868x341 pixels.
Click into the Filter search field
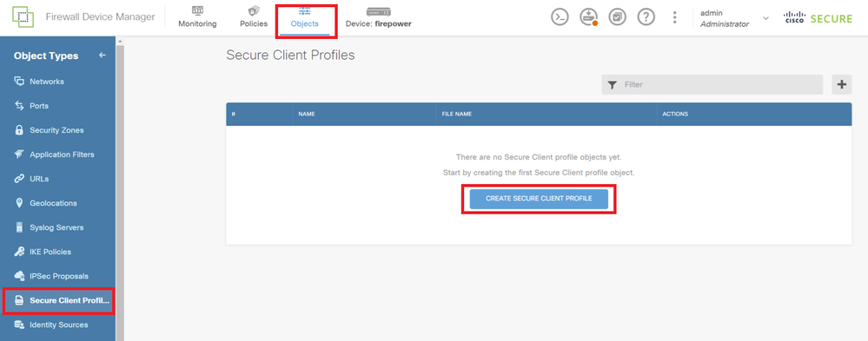pos(712,84)
